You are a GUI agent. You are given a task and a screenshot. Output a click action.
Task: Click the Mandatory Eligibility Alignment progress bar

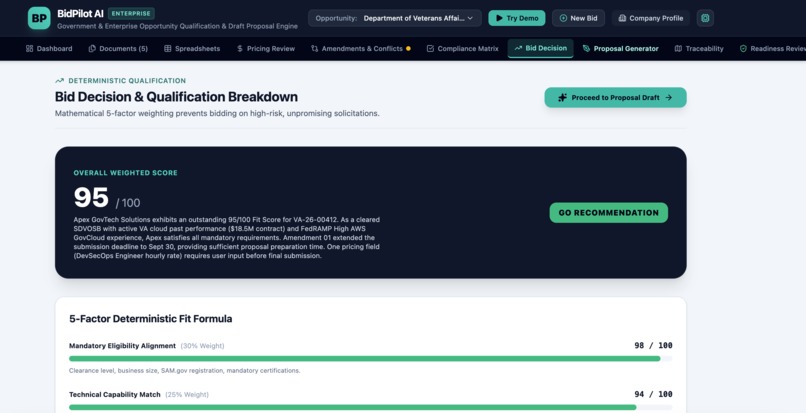pyautogui.click(x=370, y=358)
